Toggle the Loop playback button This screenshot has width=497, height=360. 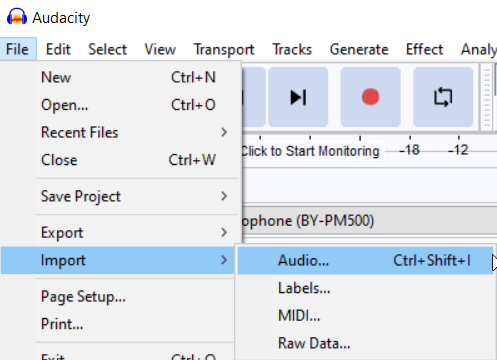443,97
